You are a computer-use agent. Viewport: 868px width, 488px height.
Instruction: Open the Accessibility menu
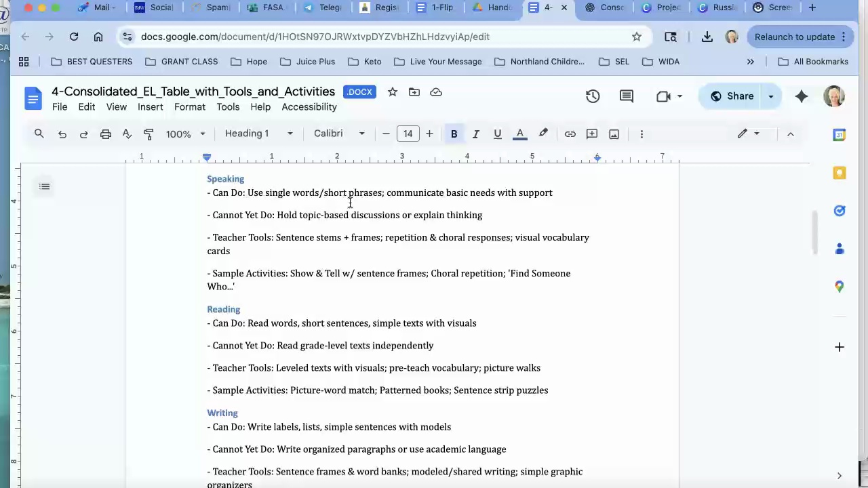coord(309,107)
